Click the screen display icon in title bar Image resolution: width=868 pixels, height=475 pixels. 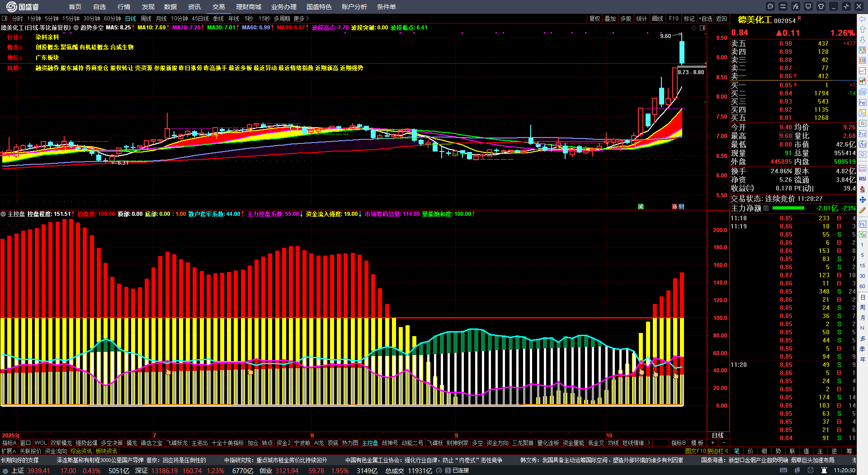808,6
